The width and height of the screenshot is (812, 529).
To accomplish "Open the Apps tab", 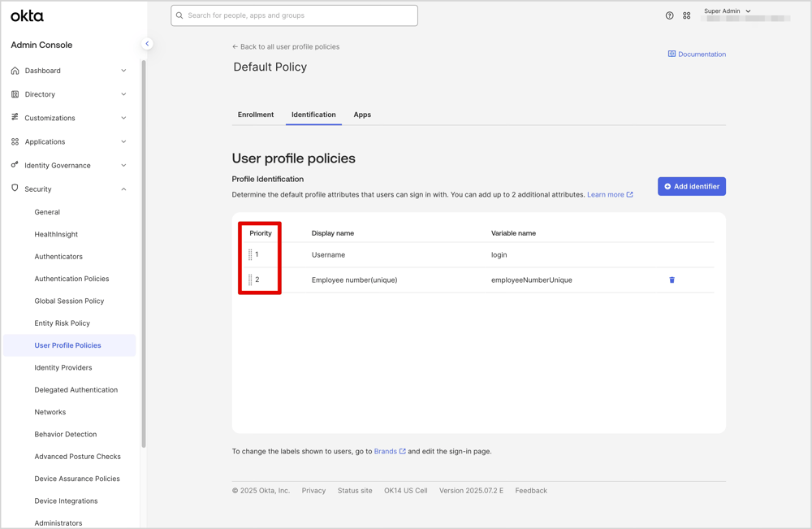I will click(x=362, y=115).
